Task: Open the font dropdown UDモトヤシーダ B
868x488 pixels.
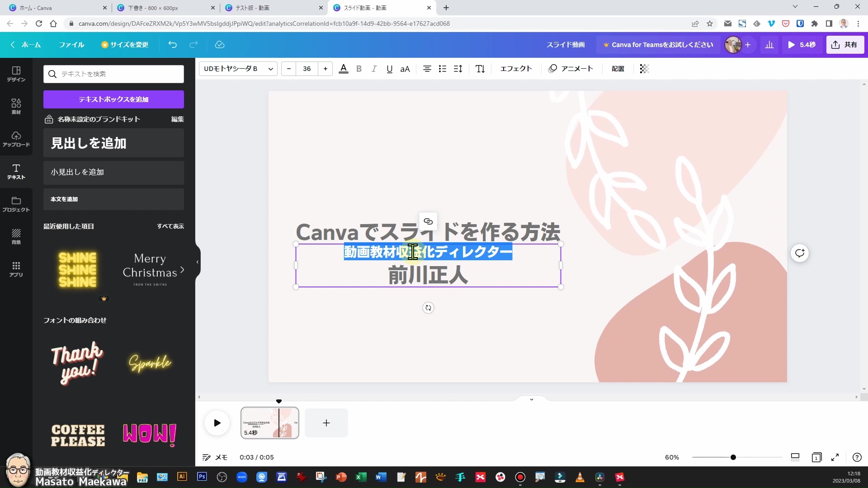Action: pos(238,69)
